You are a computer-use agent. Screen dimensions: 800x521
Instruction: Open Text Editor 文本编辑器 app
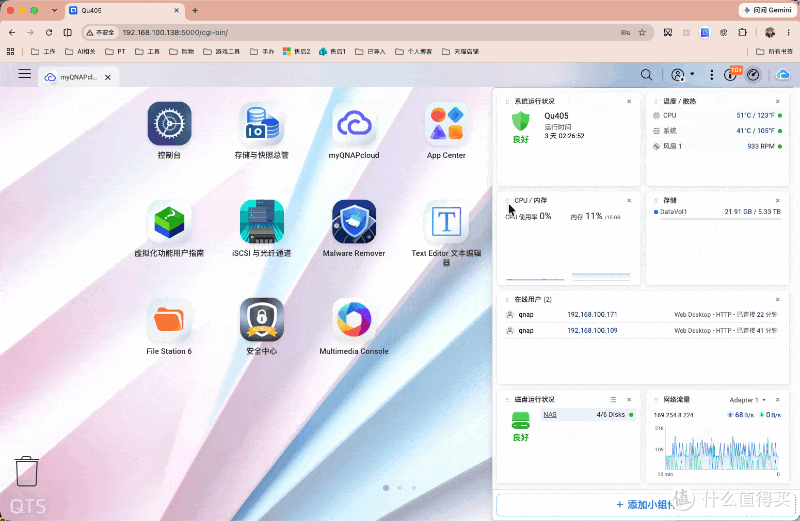(x=446, y=222)
